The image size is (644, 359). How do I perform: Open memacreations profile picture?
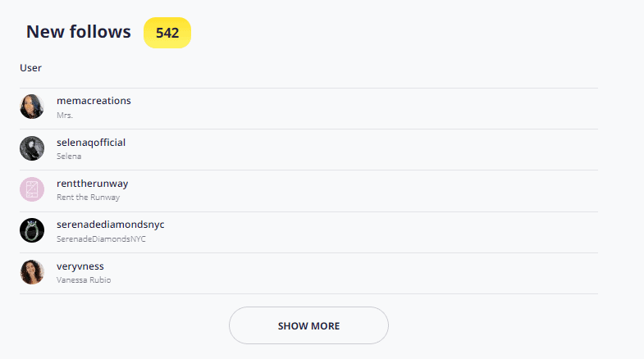32,107
